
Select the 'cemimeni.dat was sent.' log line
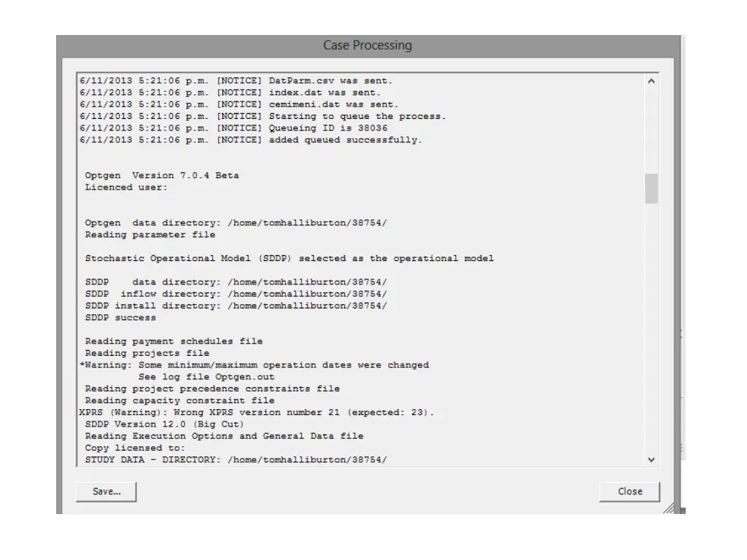[239, 105]
